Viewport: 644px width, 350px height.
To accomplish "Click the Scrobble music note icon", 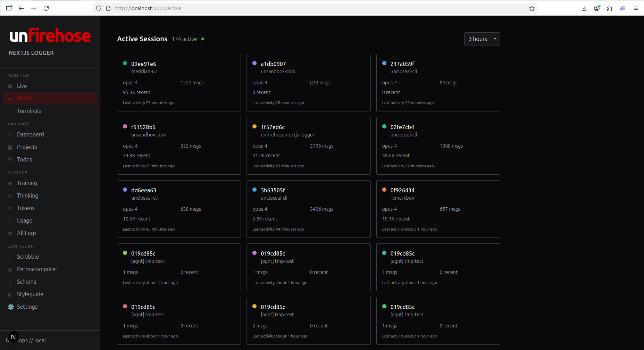I will point(10,257).
